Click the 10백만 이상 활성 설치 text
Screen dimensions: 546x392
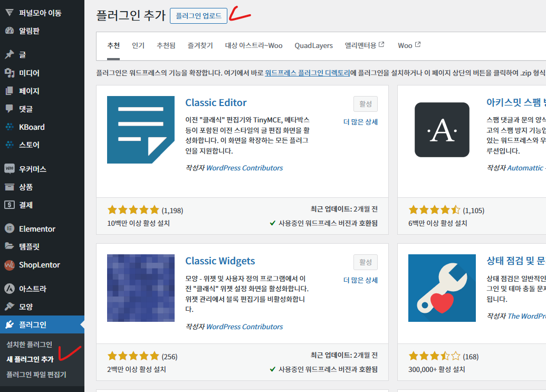138,223
